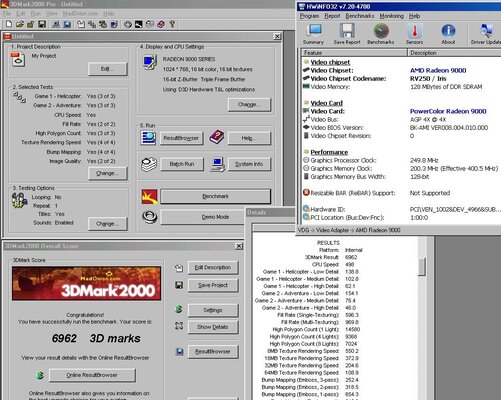Screen dimensions: 501x400
Task: Click the Batch Run button
Action: [x=182, y=164]
